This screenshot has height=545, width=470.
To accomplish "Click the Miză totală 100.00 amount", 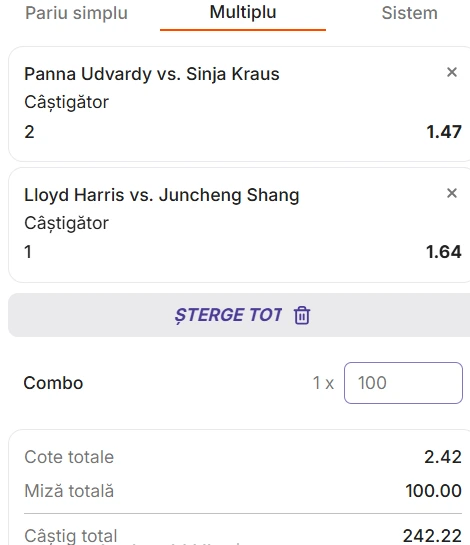I will [433, 491].
